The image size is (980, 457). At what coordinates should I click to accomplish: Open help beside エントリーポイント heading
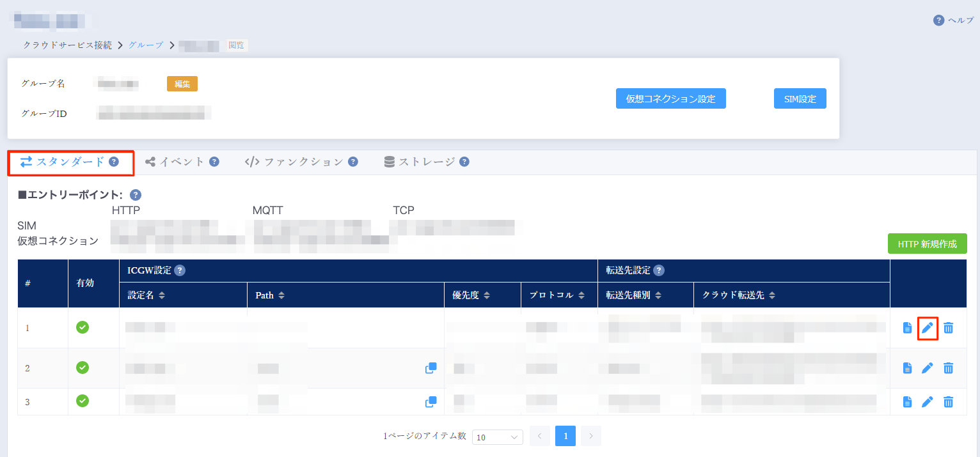[135, 195]
